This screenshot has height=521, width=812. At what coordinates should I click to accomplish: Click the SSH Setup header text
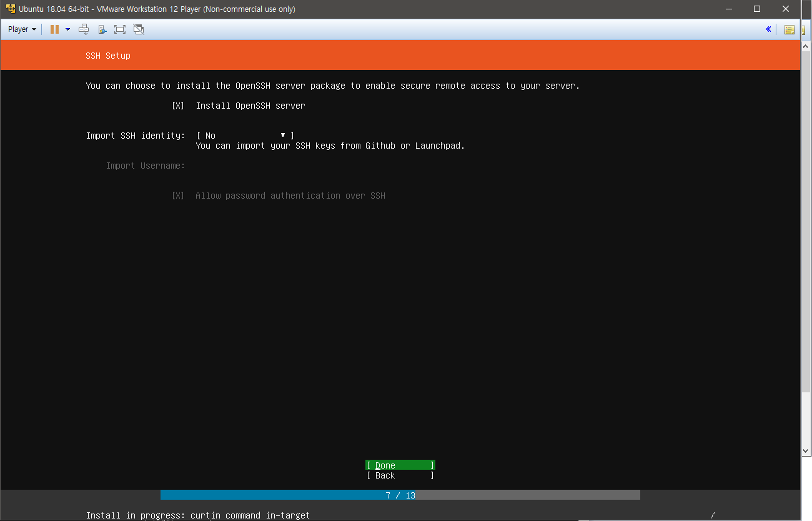click(x=108, y=56)
